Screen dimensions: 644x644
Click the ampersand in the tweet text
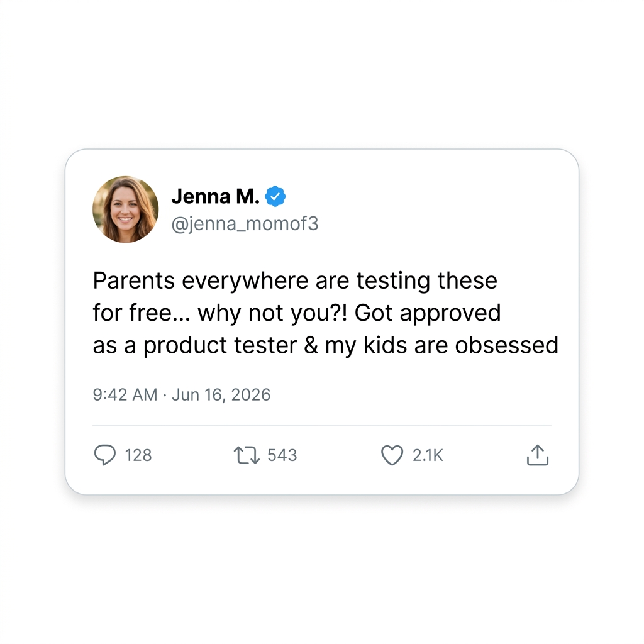click(311, 345)
